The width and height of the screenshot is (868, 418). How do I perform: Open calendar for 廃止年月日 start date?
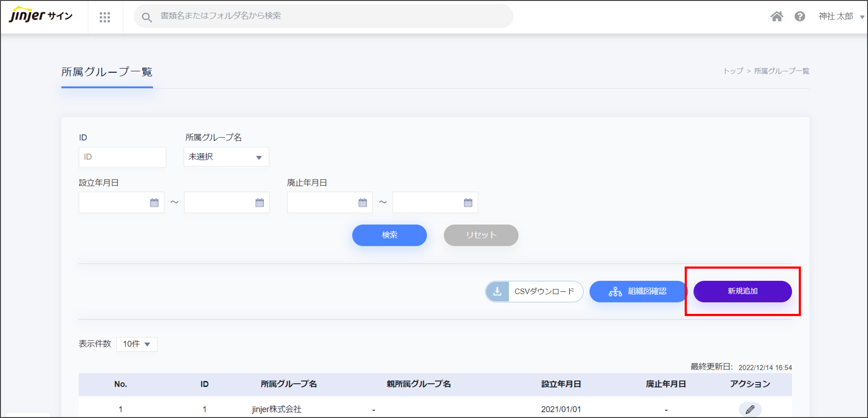(362, 203)
